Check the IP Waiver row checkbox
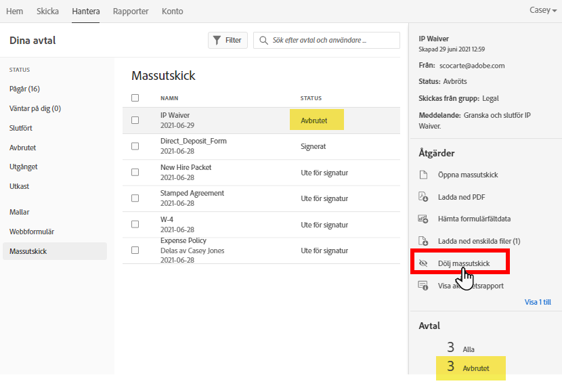 click(135, 121)
